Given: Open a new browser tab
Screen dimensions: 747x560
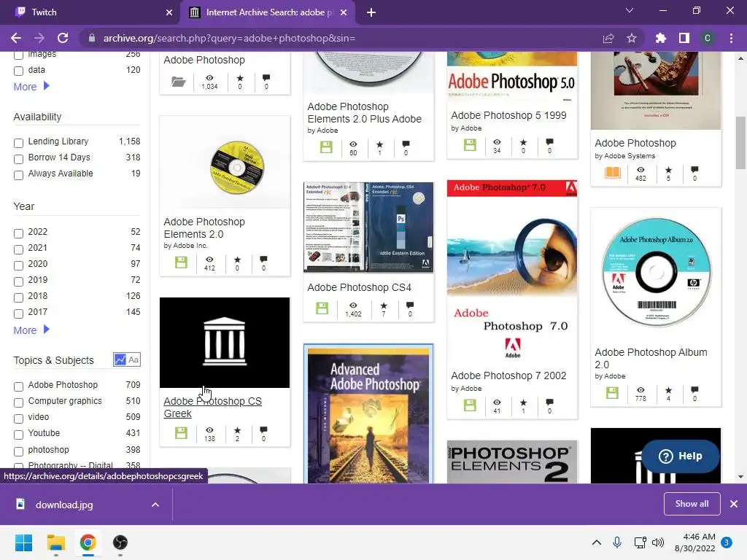Looking at the screenshot, I should click(371, 13).
